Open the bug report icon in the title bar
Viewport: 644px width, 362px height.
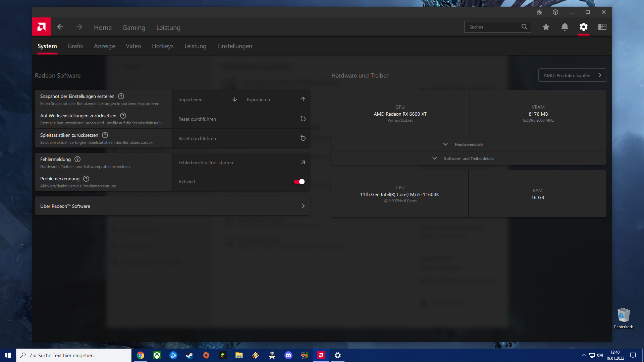click(x=539, y=12)
